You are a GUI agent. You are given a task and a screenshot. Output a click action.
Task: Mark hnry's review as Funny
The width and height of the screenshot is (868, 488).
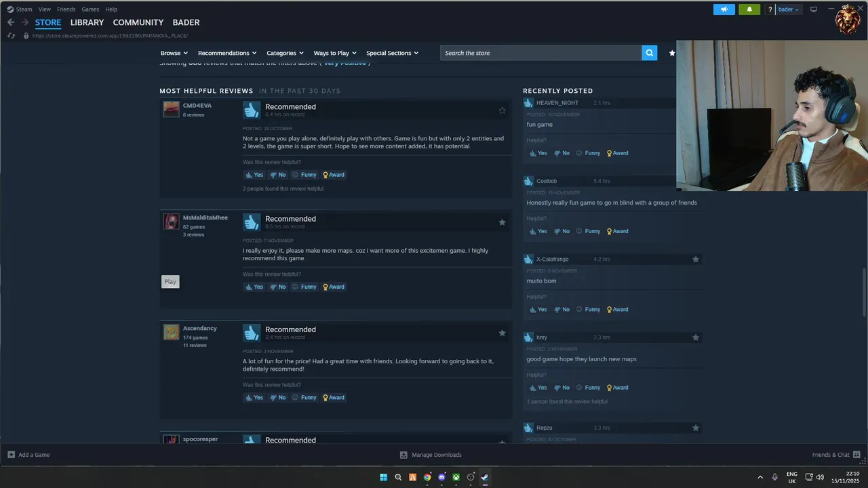point(588,388)
